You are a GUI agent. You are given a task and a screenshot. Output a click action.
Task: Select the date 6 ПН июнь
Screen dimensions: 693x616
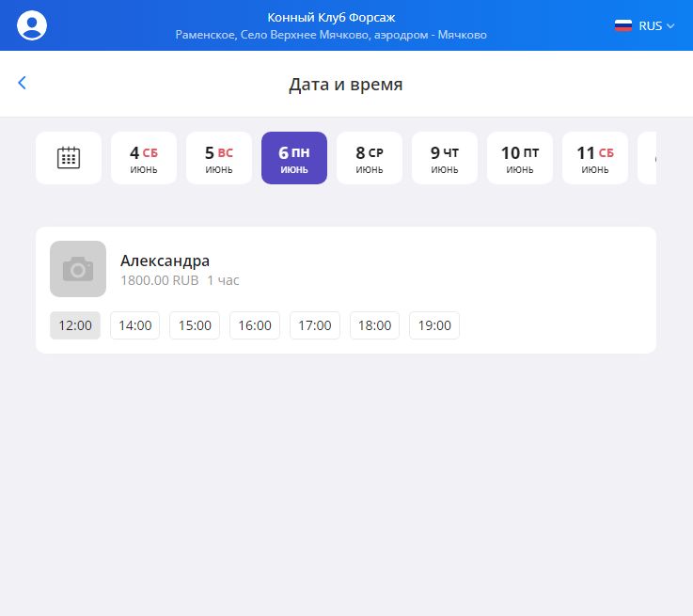294,158
